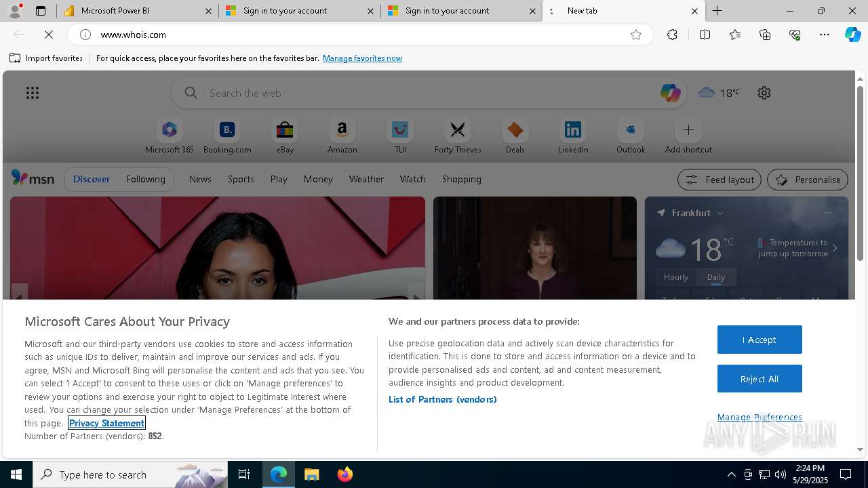Stop loading the page
Viewport: 868px width, 488px height.
(49, 35)
